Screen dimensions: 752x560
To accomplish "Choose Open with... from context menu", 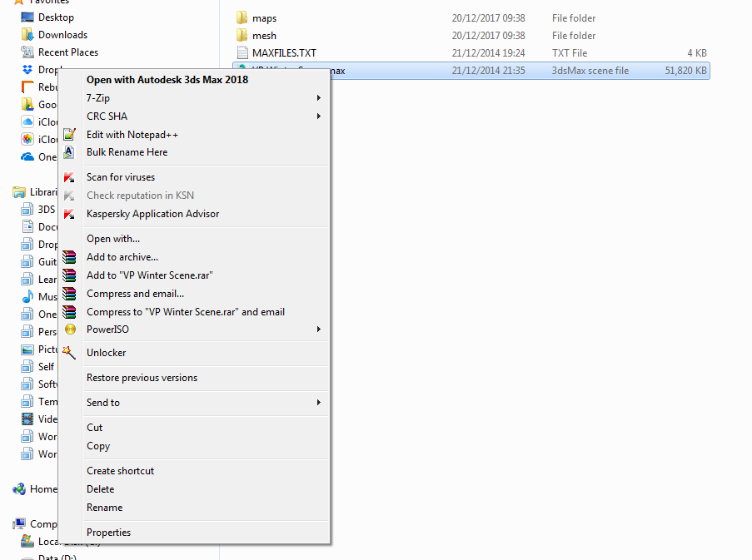I will click(x=113, y=239).
